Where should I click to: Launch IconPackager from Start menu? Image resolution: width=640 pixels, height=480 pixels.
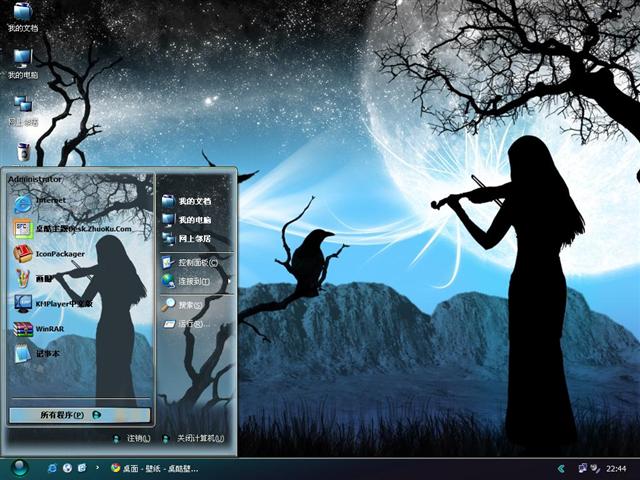(x=49, y=254)
